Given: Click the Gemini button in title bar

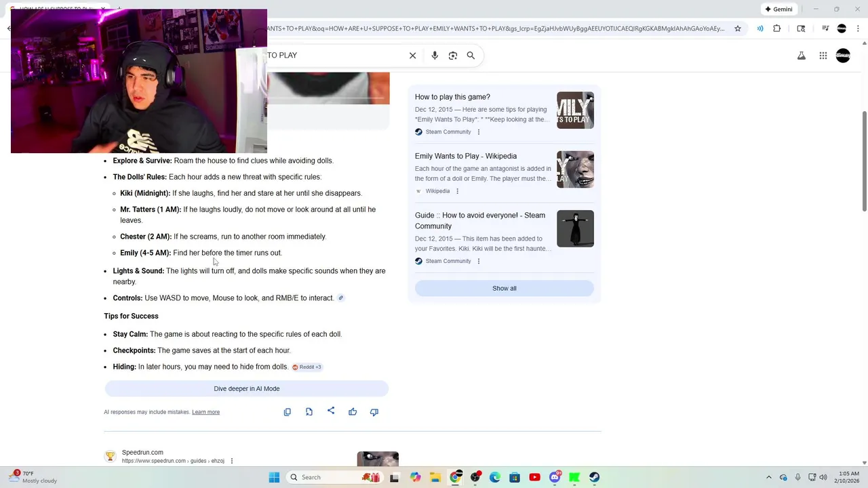Looking at the screenshot, I should (x=778, y=9).
